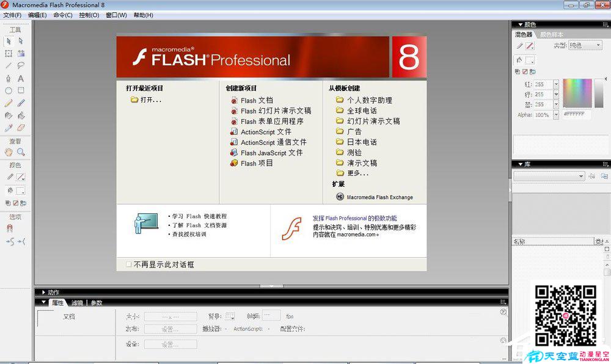Select the Brush tool
The width and height of the screenshot is (611, 364).
(x=21, y=103)
